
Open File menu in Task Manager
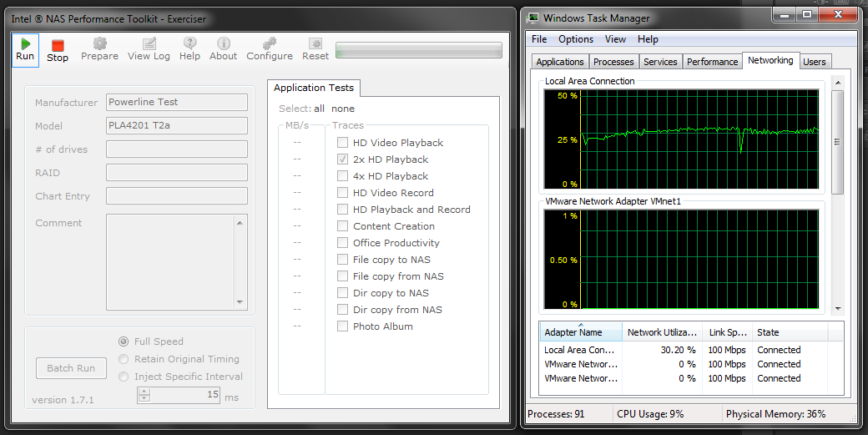539,39
